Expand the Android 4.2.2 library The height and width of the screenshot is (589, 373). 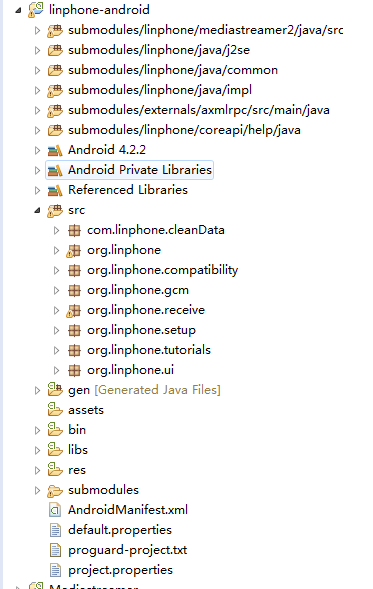coord(37,150)
